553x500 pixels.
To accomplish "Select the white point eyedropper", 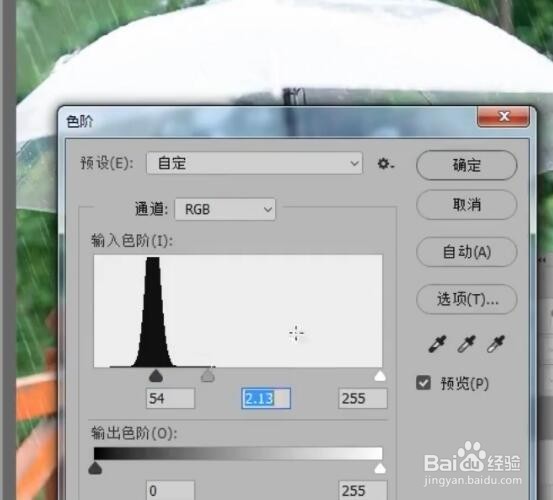I will click(496, 344).
